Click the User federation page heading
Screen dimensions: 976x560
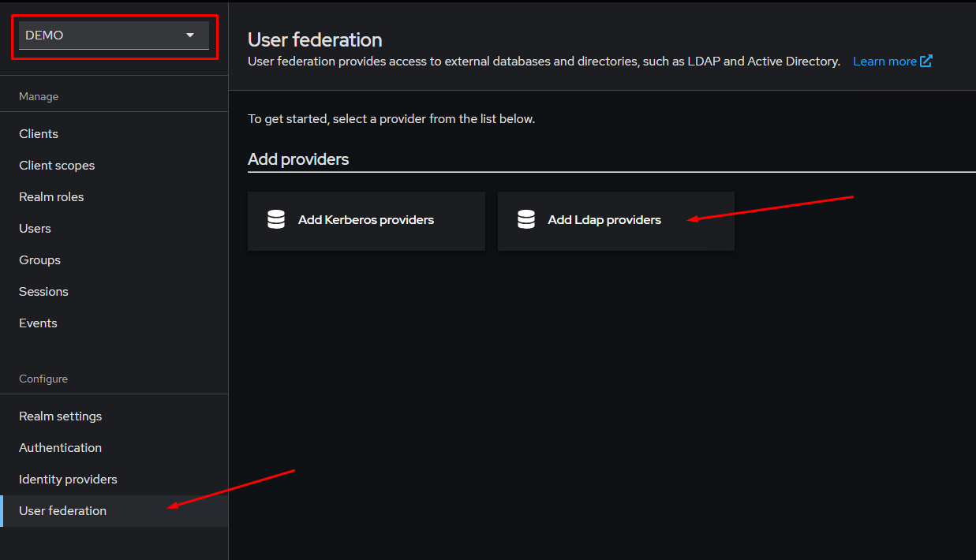pos(315,39)
